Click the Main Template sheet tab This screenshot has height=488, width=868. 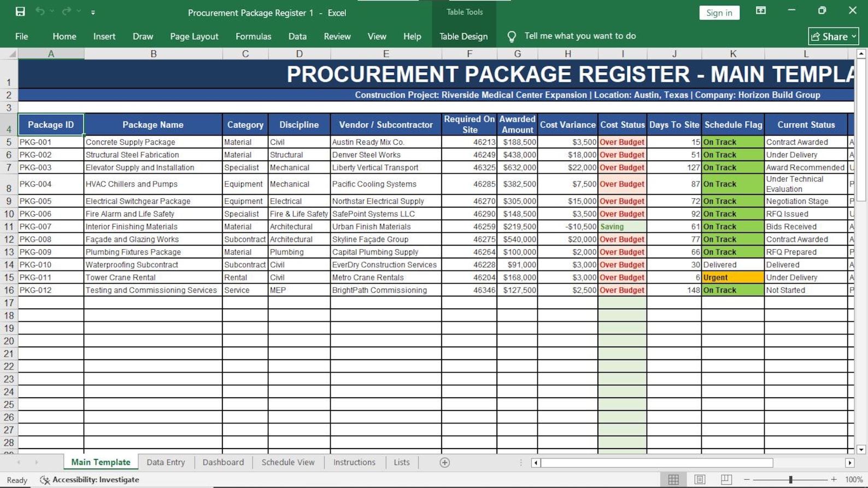click(x=101, y=462)
